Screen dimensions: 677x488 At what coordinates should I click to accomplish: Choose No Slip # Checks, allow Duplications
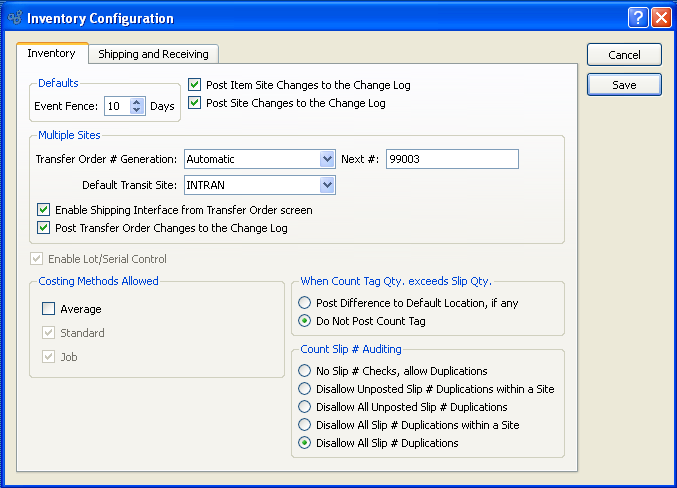pyautogui.click(x=305, y=371)
